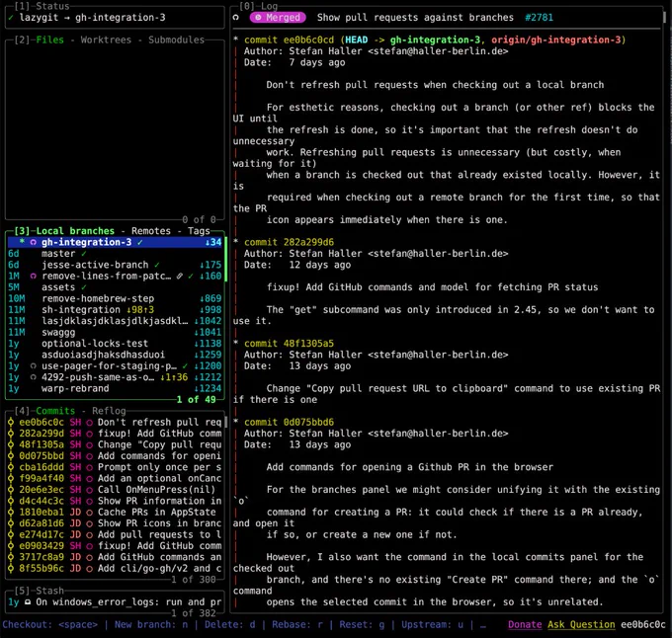672x638 pixels.
Task: Select the Commits tab
Action: (55, 411)
